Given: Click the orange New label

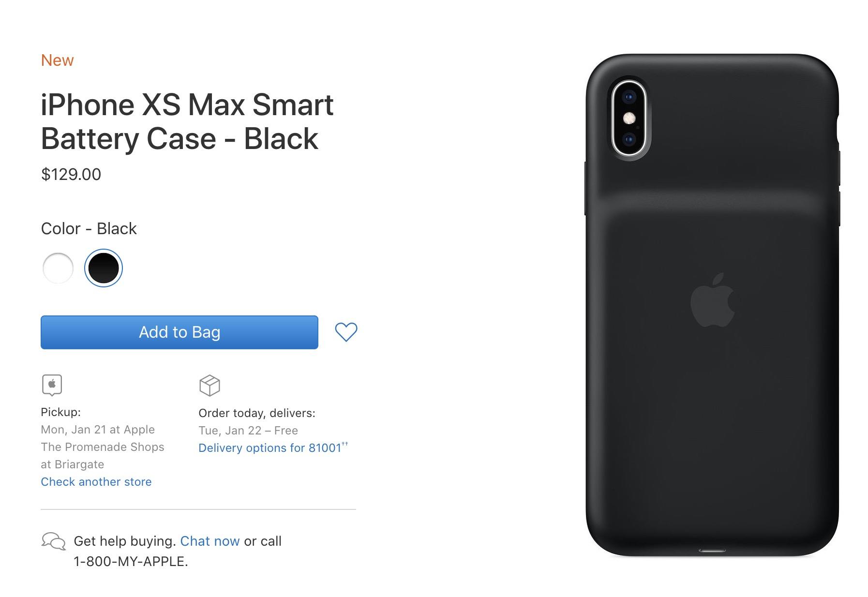Looking at the screenshot, I should [x=57, y=60].
